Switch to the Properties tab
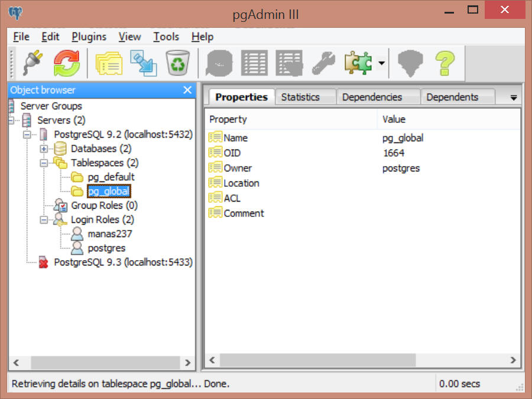Screen dimensions: 532x399 pyautogui.click(x=241, y=97)
